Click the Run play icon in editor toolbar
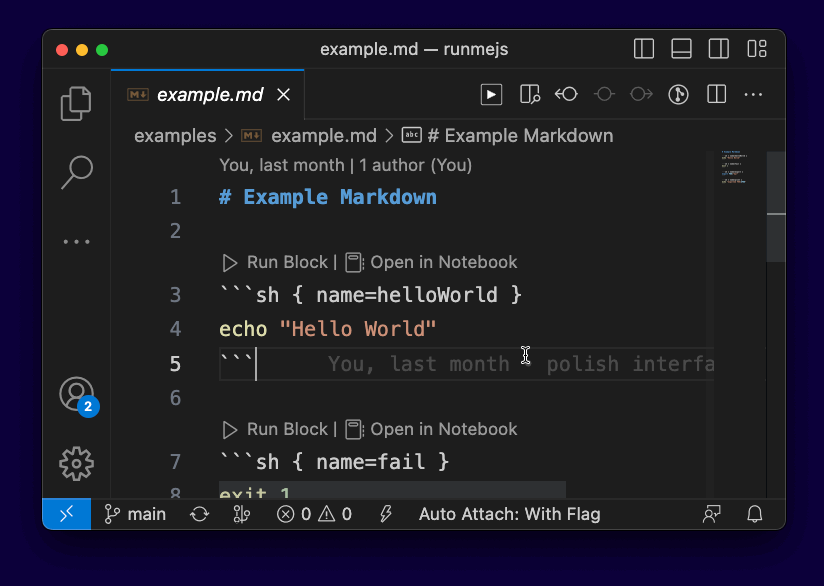This screenshot has width=824, height=586. [x=491, y=95]
